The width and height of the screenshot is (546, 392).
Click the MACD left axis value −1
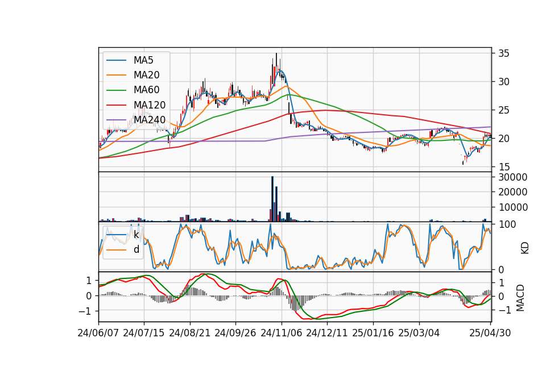click(x=85, y=311)
